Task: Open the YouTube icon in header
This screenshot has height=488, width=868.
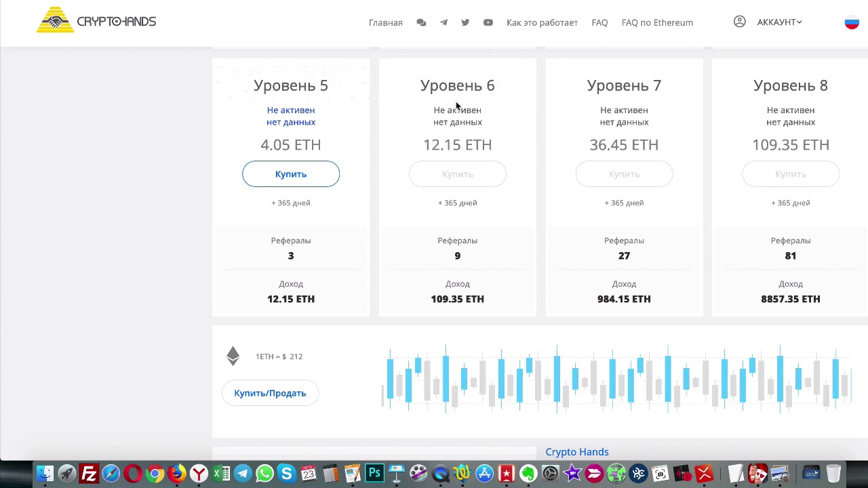Action: coord(488,22)
